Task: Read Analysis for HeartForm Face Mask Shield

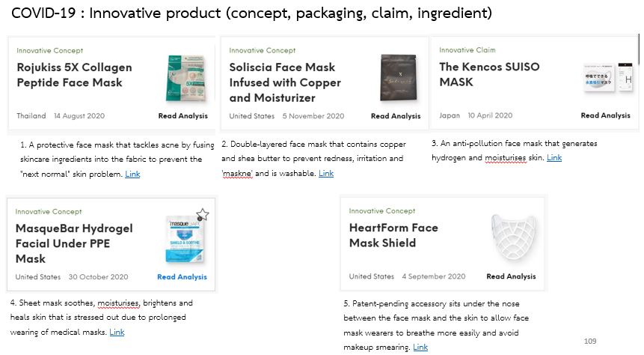Action: pos(511,276)
